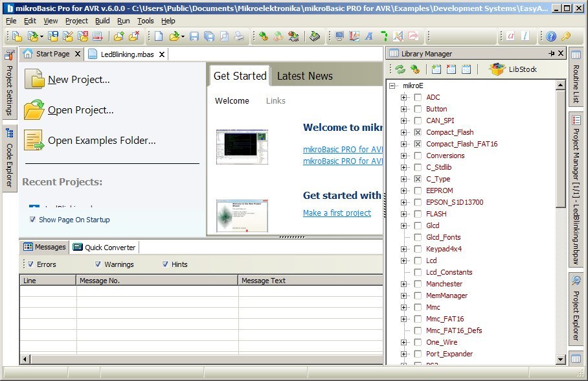Click the Save Project toolbar icon
This screenshot has width=588, height=381.
click(x=53, y=36)
